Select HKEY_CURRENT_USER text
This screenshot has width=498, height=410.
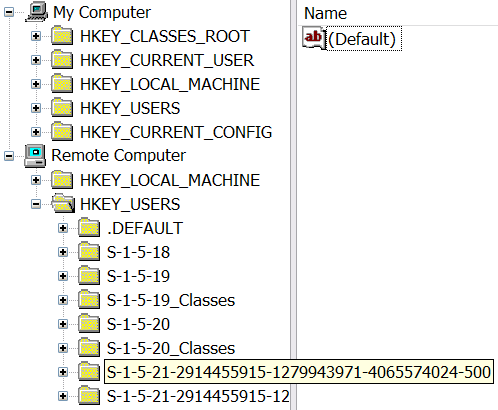click(x=167, y=60)
